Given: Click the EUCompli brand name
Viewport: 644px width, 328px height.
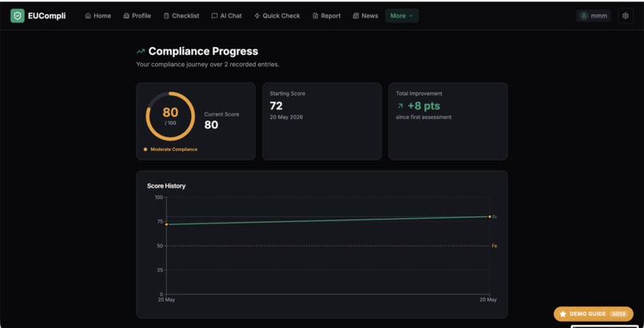Looking at the screenshot, I should pos(47,16).
